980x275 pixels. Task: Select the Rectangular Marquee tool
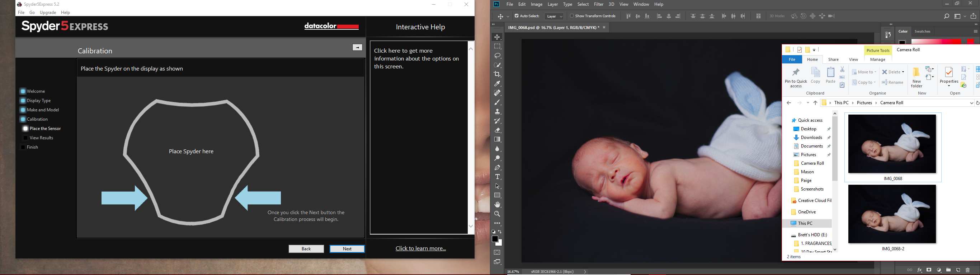(497, 46)
